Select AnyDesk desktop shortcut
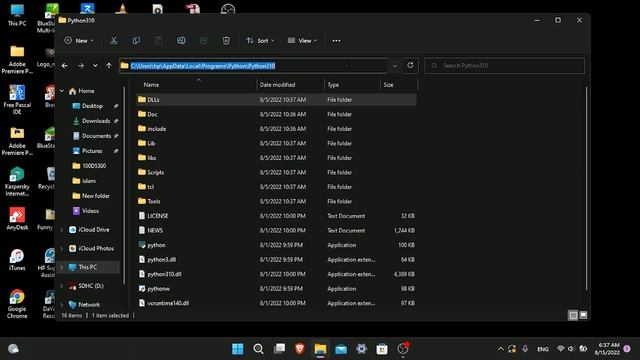The width and height of the screenshot is (640, 360). [x=17, y=219]
